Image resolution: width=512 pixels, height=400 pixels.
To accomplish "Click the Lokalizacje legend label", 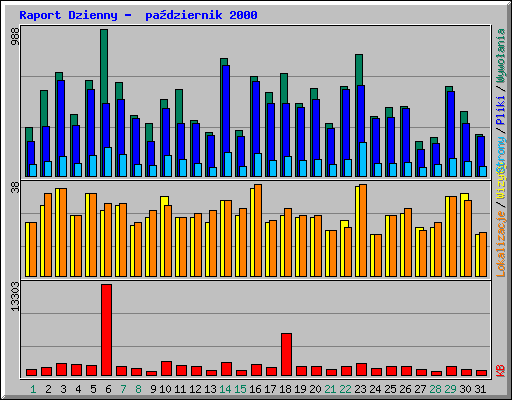I will click(501, 244).
